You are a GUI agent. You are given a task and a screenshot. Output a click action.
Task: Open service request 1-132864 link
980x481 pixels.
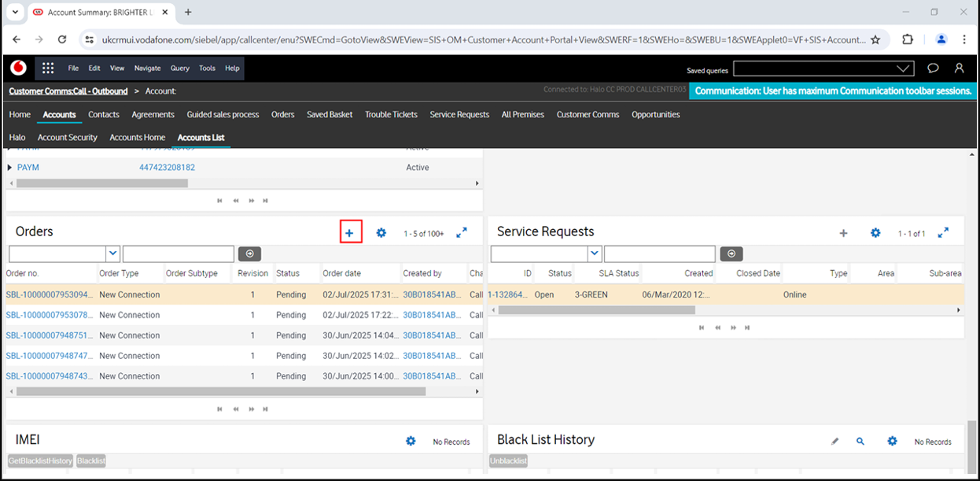pyautogui.click(x=508, y=294)
